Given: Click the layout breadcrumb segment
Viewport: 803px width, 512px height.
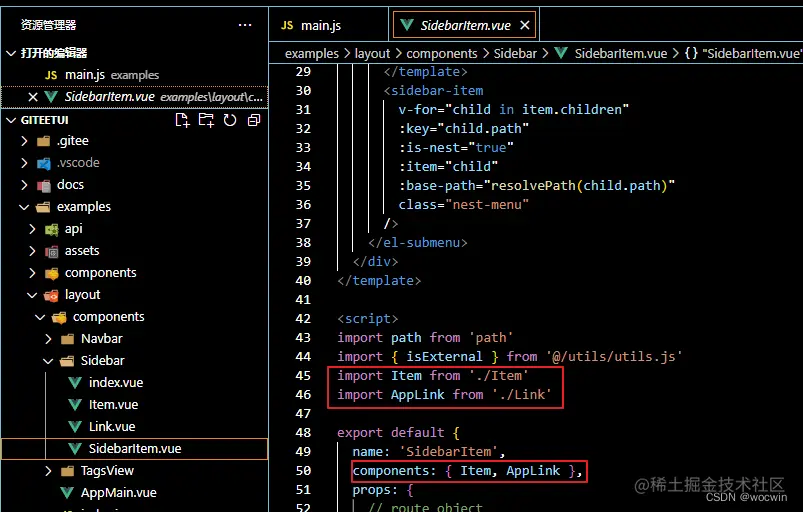Looking at the screenshot, I should 372,54.
